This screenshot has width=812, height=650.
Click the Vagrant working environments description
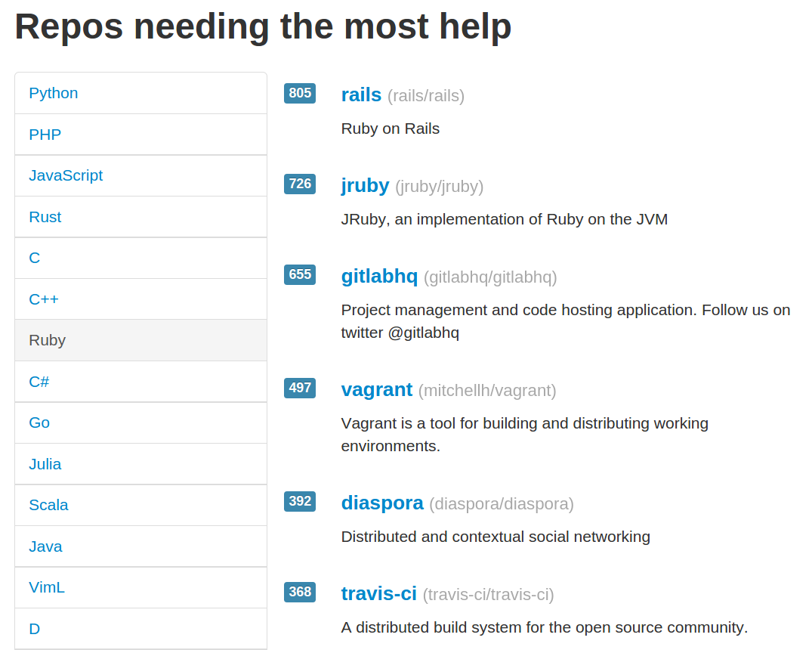(x=524, y=435)
